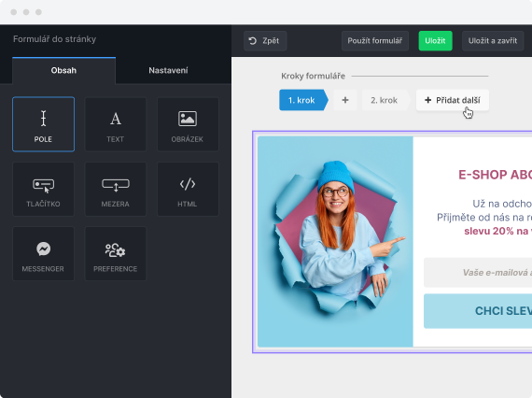Choose the PREFERENCE element tile
The width and height of the screenshot is (532, 398).
(116, 254)
